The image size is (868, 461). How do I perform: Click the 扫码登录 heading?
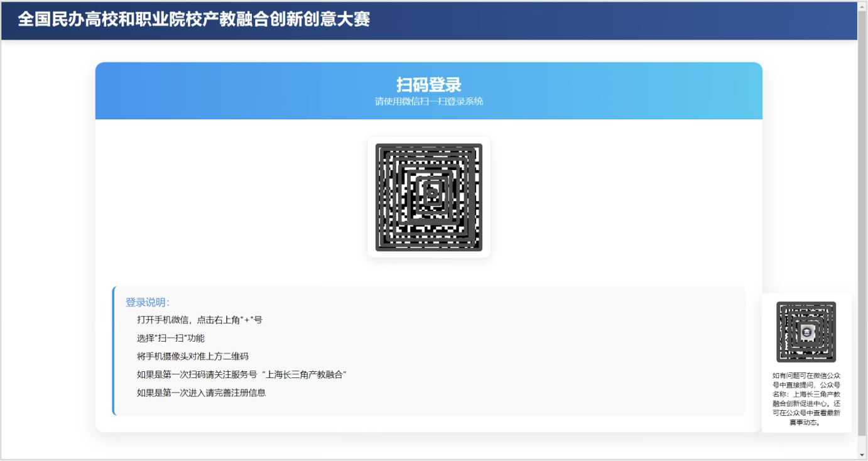[429, 85]
